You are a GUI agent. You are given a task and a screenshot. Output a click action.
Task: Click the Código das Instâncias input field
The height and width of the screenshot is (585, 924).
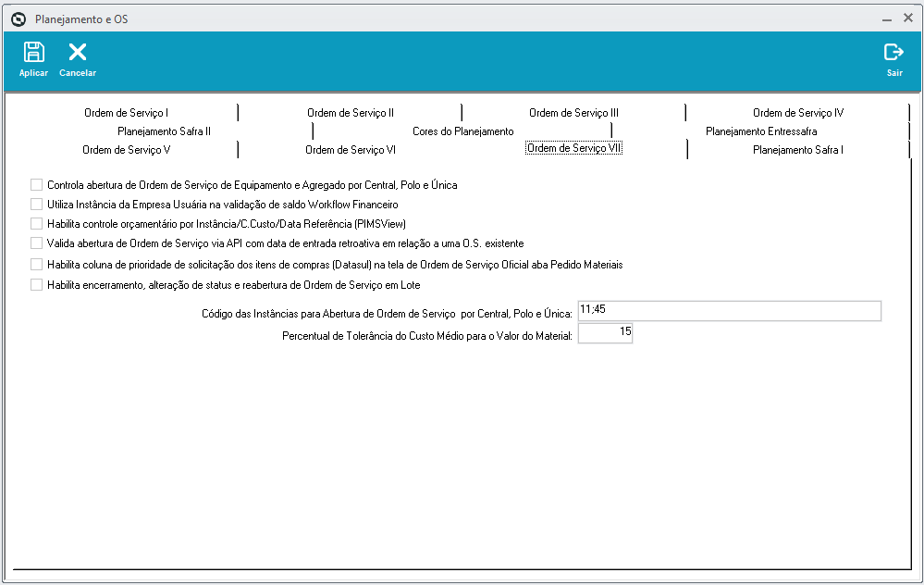click(730, 311)
